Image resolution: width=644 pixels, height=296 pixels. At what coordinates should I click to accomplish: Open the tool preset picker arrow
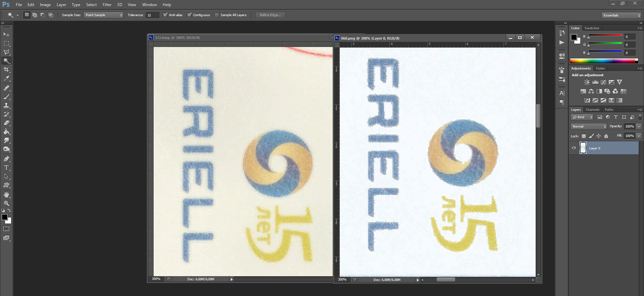click(18, 15)
